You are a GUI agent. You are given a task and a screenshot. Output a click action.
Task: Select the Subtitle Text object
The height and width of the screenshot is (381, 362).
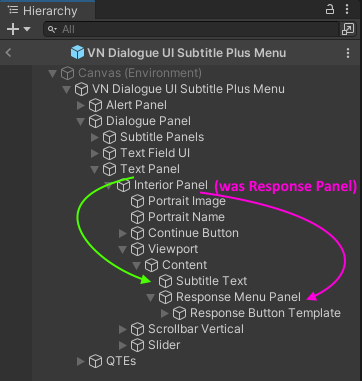[211, 281]
